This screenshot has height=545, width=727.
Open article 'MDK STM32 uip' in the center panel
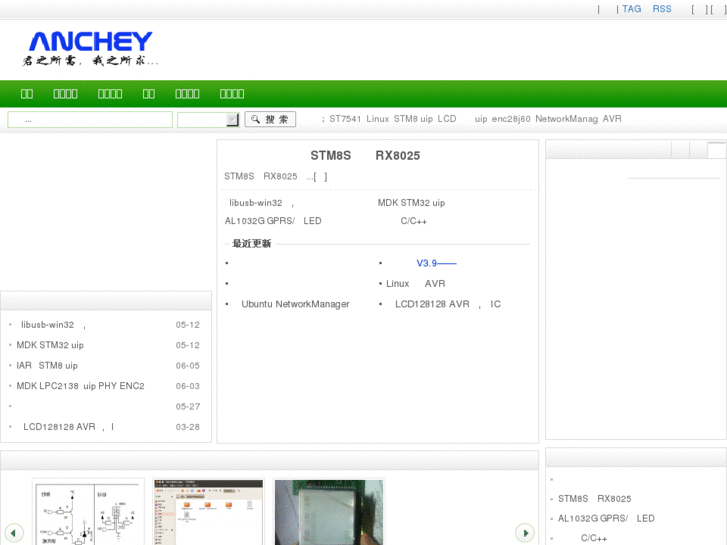(x=411, y=203)
